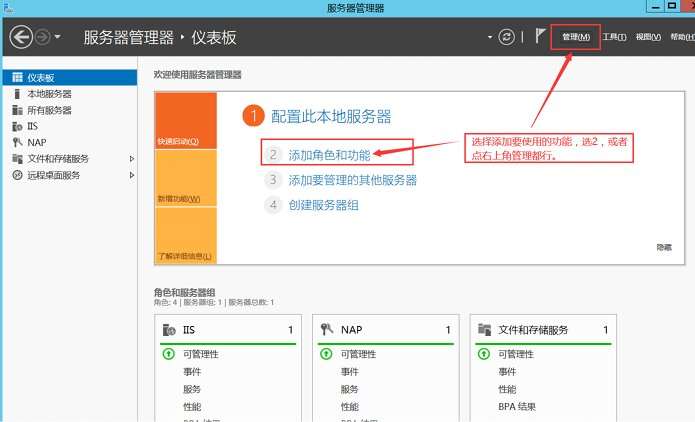The height and width of the screenshot is (422, 695).
Task: Expand 远程桌面服务 with its arrow
Action: 132,175
